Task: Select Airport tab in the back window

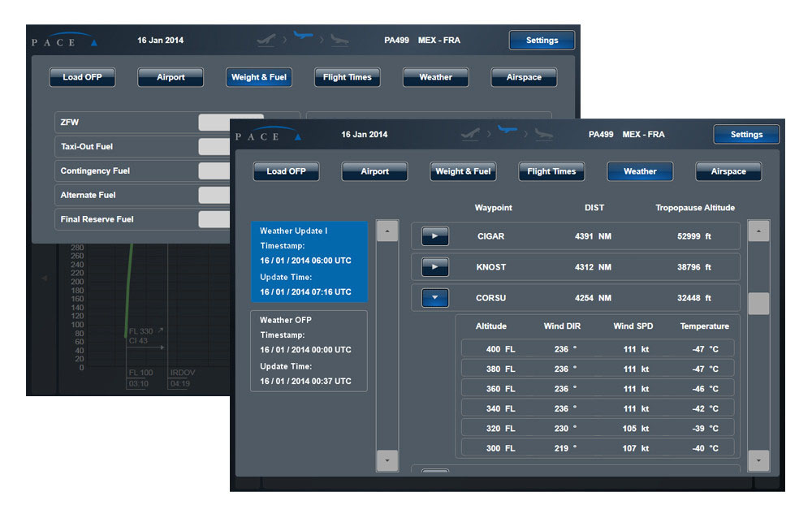Action: [171, 77]
